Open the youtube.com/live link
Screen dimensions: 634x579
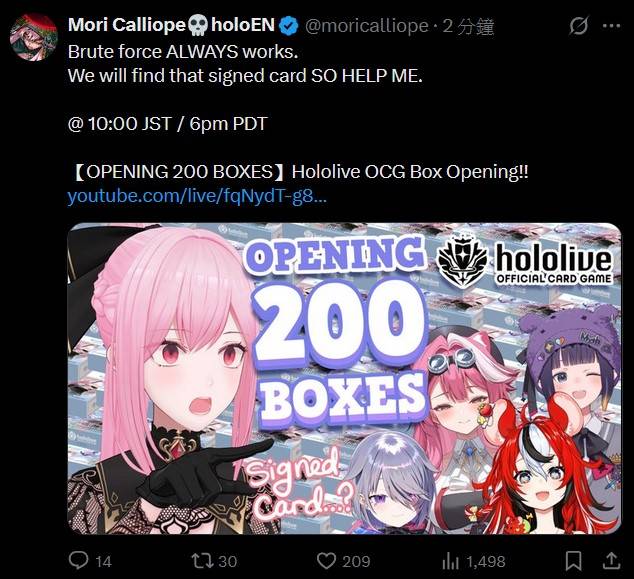click(197, 197)
